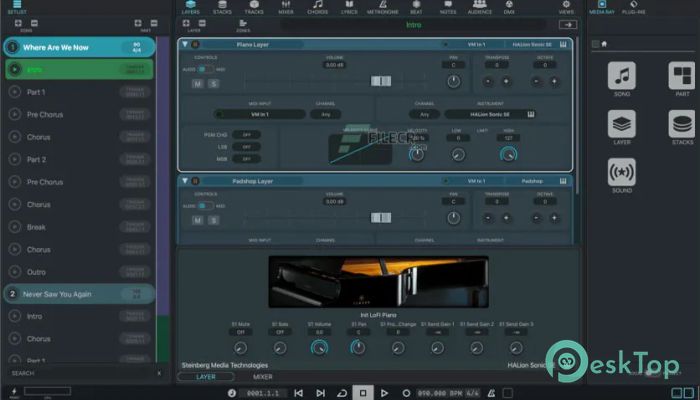
Task: Remove layer with minus icon
Action: click(x=202, y=23)
